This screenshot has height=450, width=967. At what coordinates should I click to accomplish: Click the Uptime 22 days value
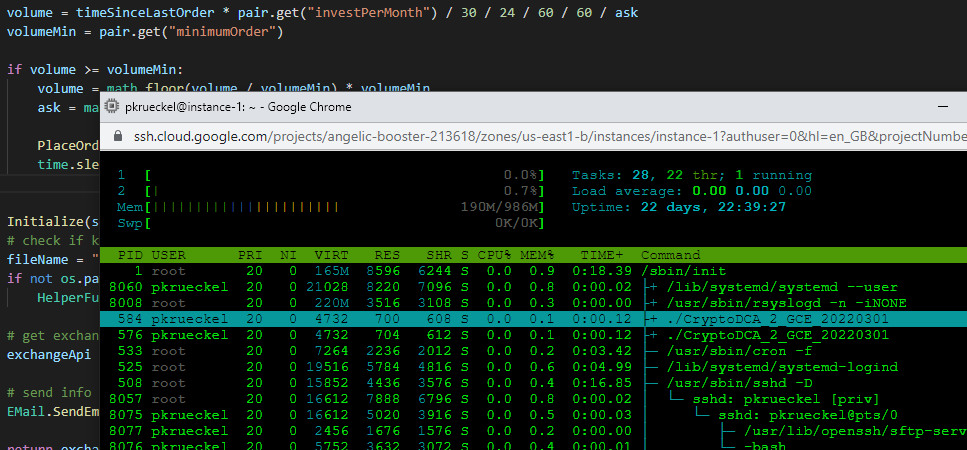click(x=713, y=207)
